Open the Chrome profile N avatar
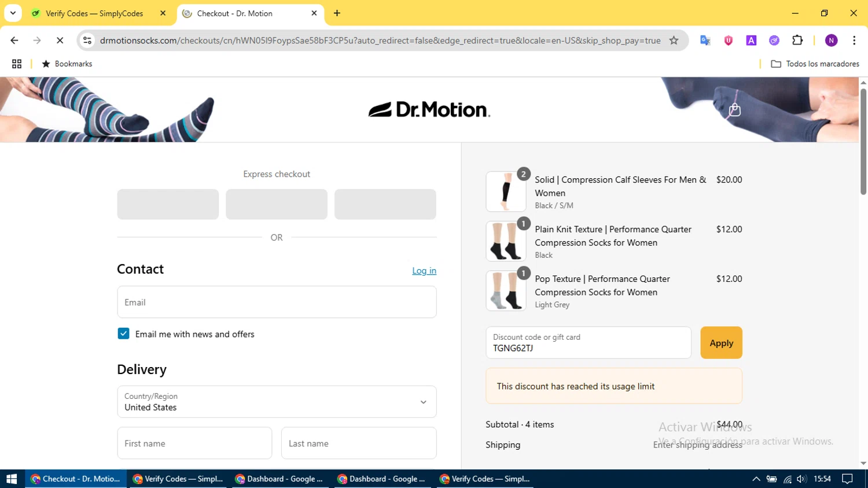868x488 pixels. point(832,41)
